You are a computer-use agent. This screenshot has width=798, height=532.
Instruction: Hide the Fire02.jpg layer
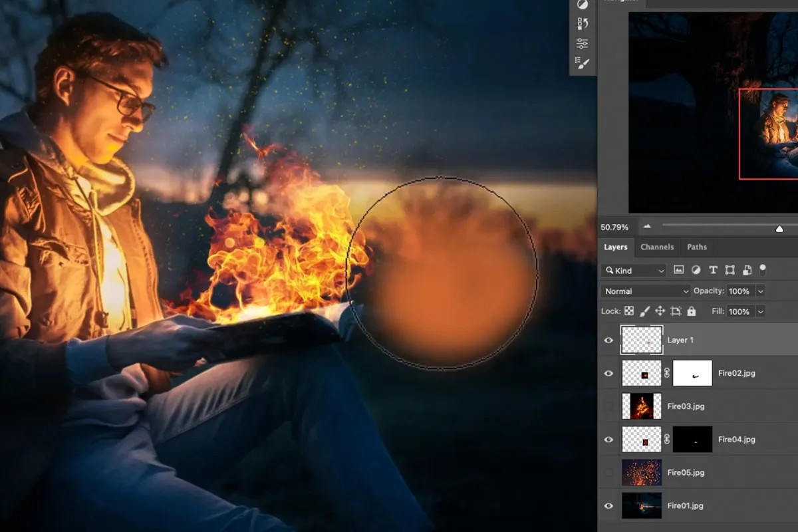click(x=608, y=373)
